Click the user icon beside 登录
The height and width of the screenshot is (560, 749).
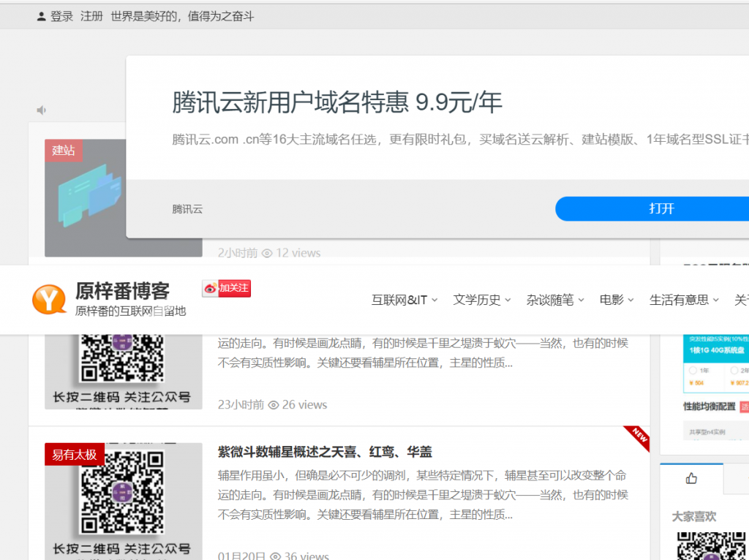point(41,16)
